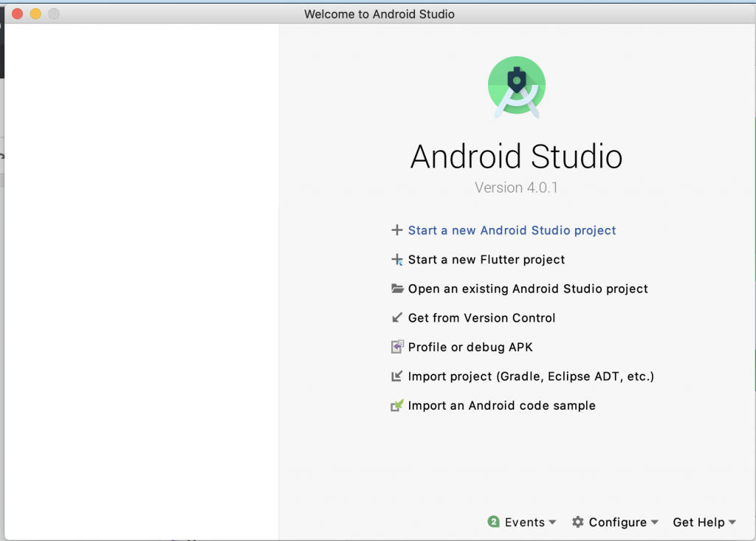This screenshot has width=756, height=541.
Task: Choose Import an Android code sample
Action: (x=501, y=405)
